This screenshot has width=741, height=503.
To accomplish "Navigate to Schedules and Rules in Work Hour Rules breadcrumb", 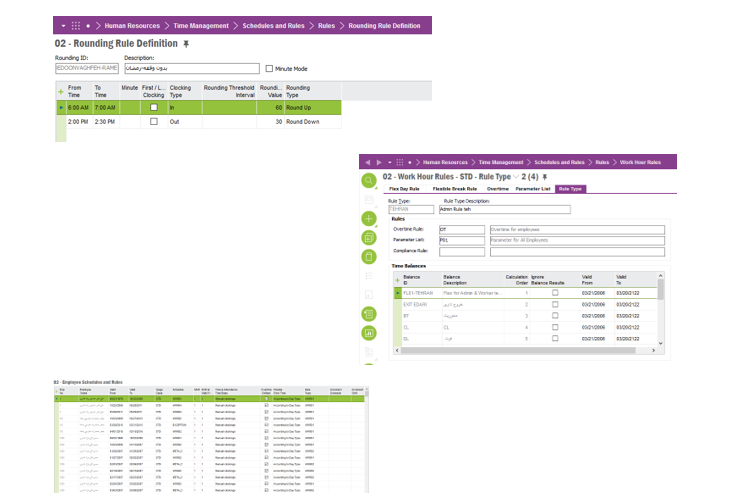I will coord(560,162).
